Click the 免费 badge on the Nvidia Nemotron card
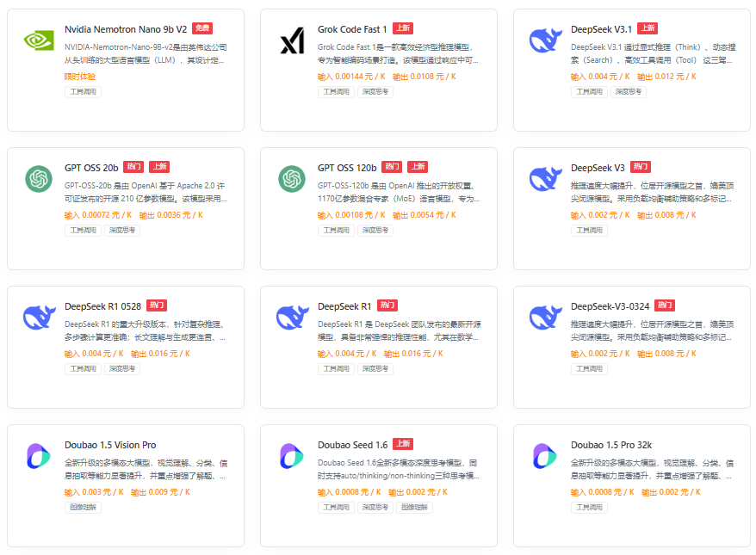The height and width of the screenshot is (555, 756). pyautogui.click(x=202, y=28)
